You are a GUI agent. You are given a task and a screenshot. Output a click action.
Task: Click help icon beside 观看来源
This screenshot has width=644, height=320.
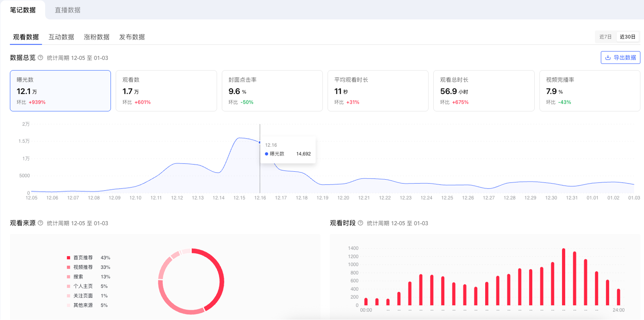40,223
